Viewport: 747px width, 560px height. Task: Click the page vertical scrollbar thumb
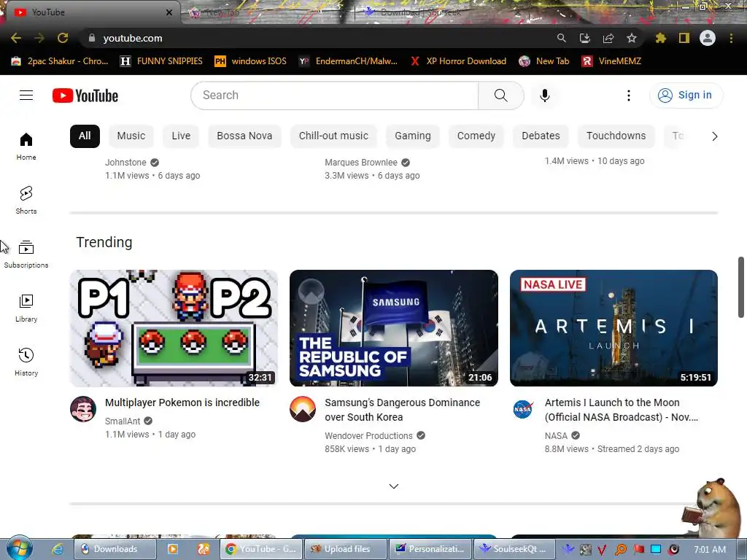(741, 287)
